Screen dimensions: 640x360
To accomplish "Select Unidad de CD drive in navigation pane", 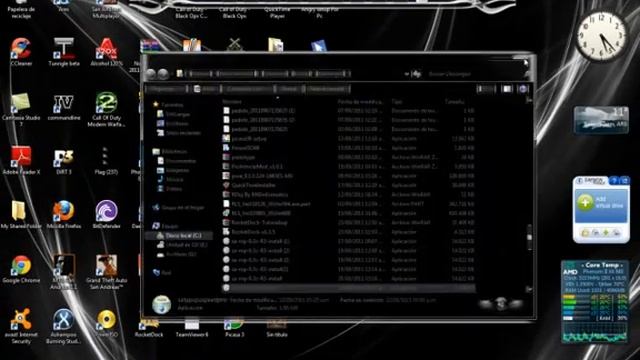I will (x=182, y=245).
